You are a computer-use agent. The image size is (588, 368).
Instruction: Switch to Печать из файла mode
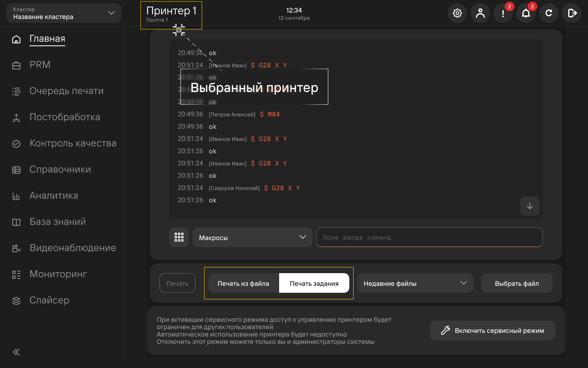pyautogui.click(x=243, y=283)
